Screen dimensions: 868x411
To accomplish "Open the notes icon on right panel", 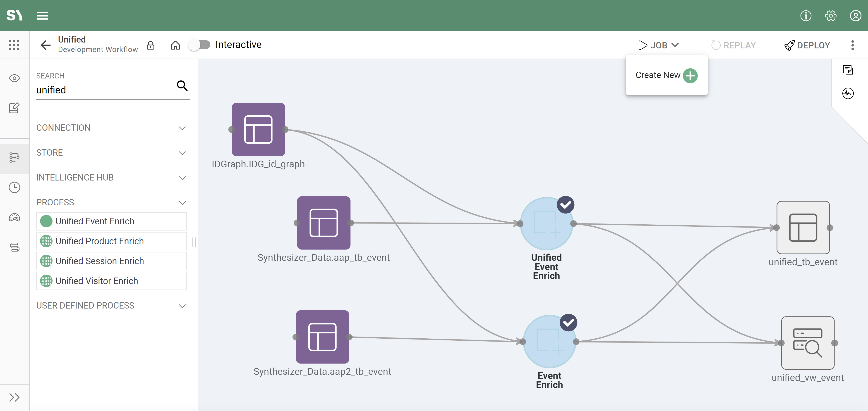I will point(848,70).
